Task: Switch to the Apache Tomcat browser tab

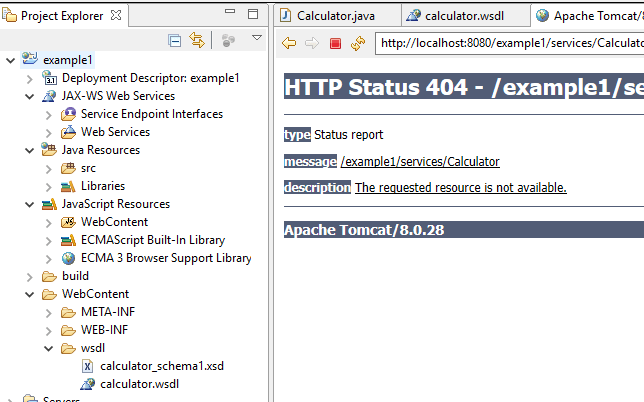Action: pos(587,16)
